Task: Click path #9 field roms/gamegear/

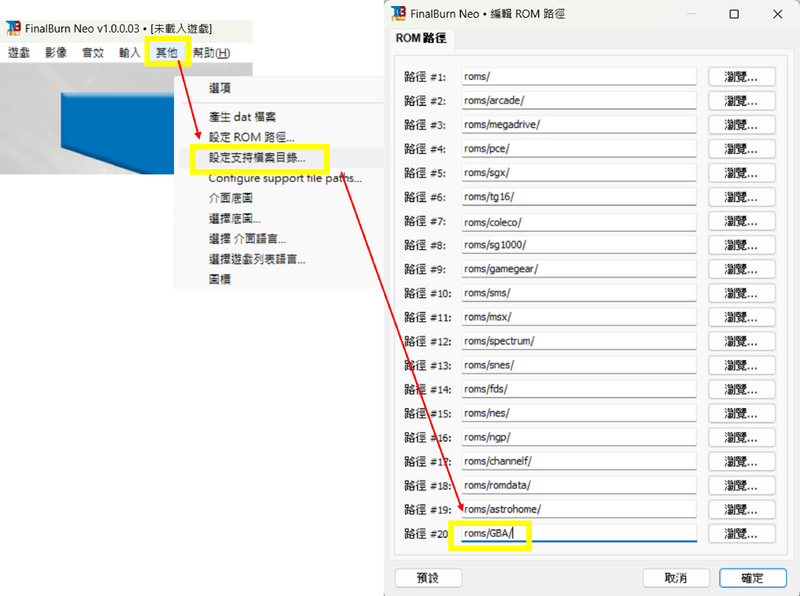Action: click(579, 269)
